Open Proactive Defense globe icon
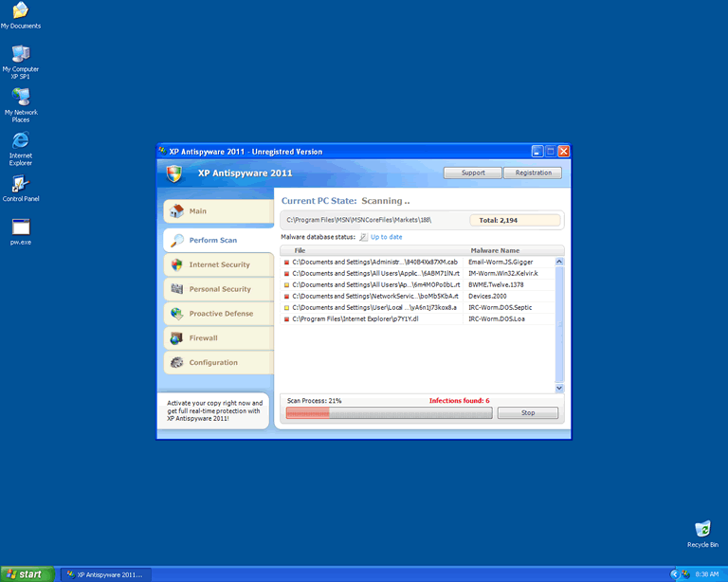728x582 pixels. pos(176,314)
